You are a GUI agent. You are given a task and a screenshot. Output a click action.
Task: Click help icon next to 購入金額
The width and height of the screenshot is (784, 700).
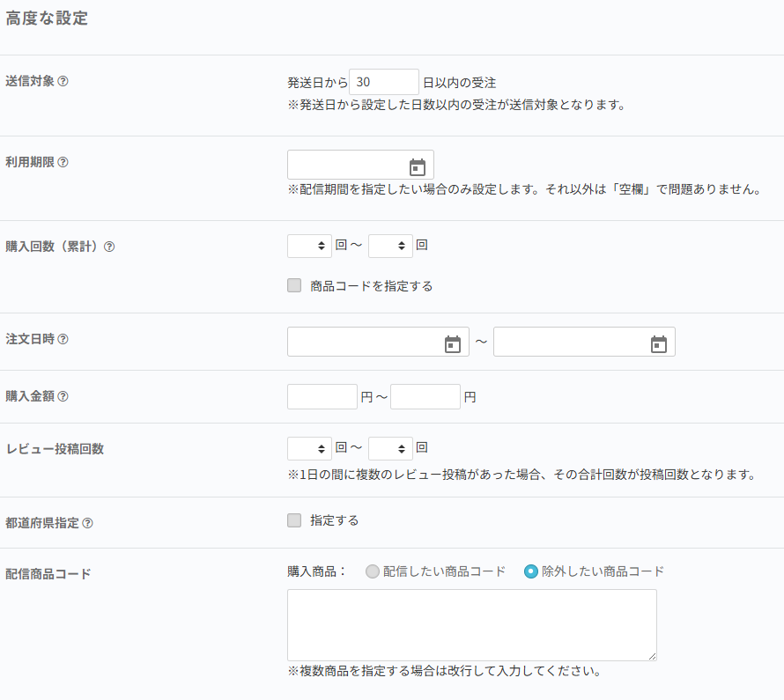point(63,397)
